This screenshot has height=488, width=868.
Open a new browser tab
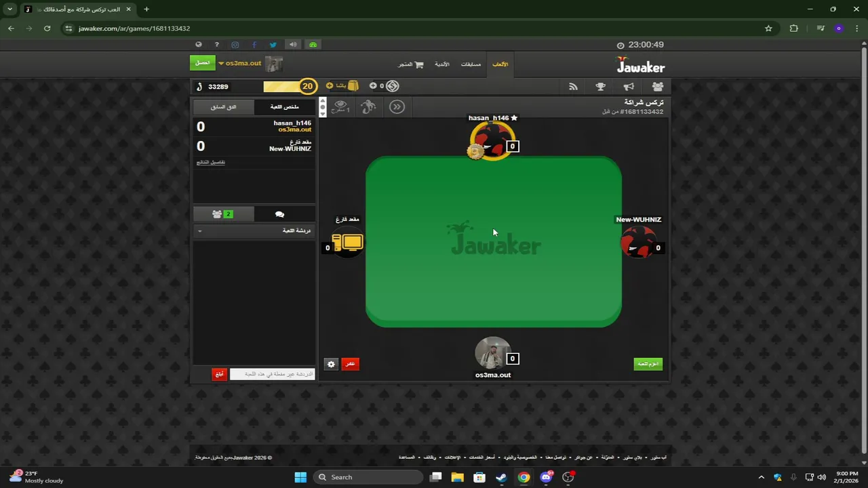click(146, 9)
